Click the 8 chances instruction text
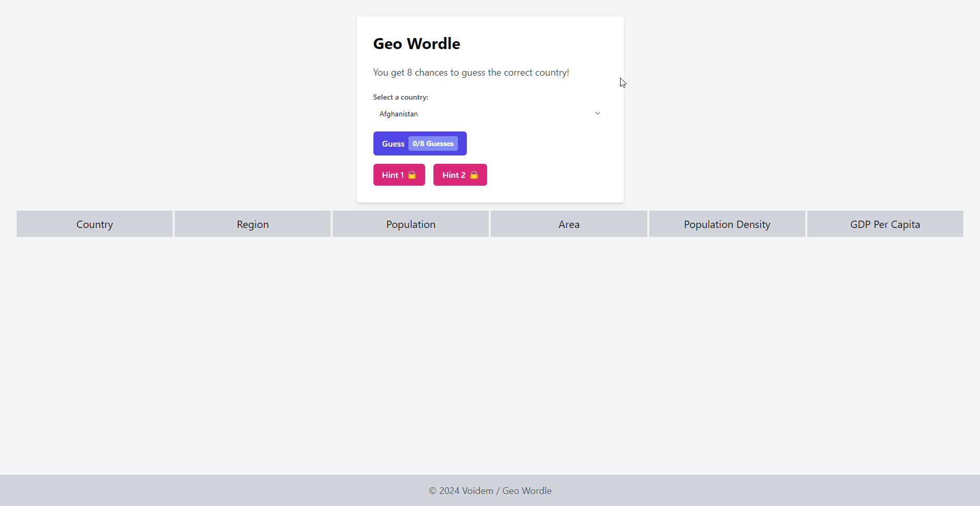The height and width of the screenshot is (506, 980). pyautogui.click(x=470, y=73)
